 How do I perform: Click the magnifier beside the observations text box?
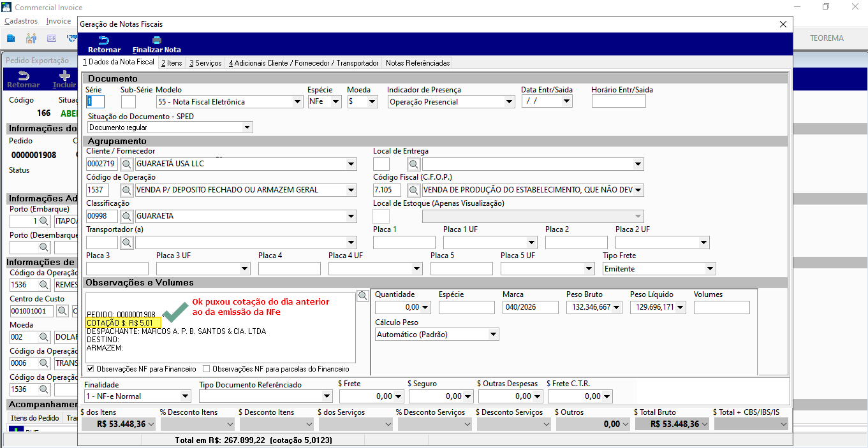pyautogui.click(x=363, y=296)
